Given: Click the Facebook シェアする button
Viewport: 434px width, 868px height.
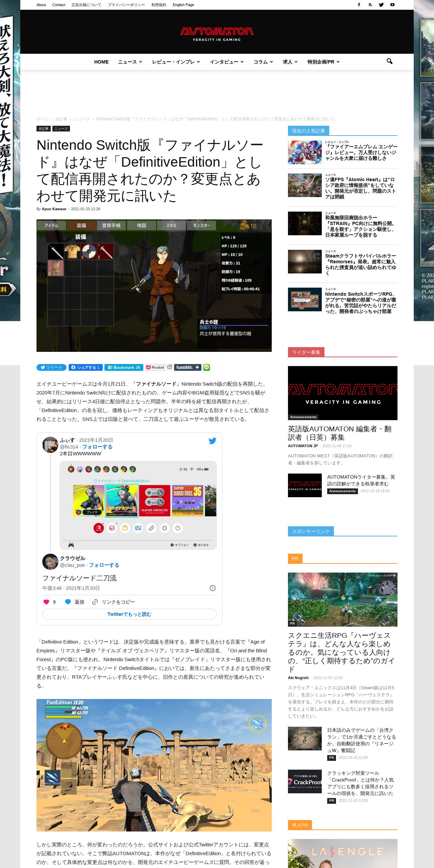Looking at the screenshot, I should pos(86,367).
